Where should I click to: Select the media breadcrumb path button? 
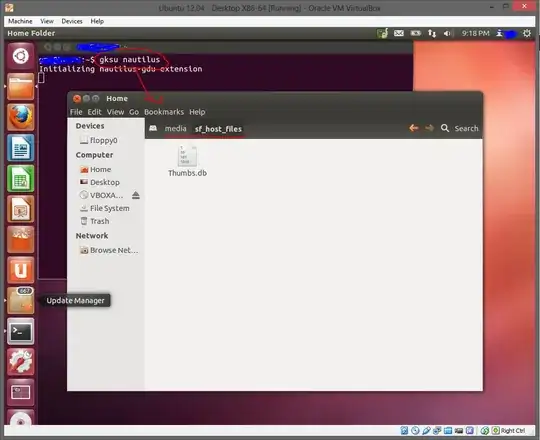tap(175, 128)
